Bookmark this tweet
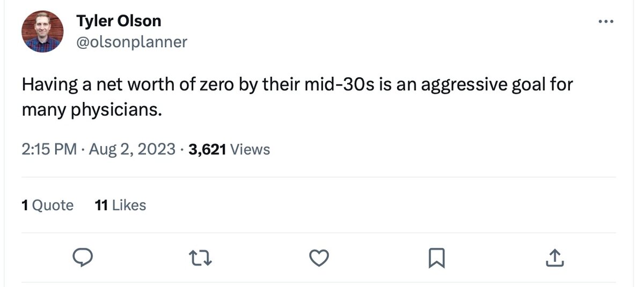This screenshot has height=287, width=644. coord(437,259)
